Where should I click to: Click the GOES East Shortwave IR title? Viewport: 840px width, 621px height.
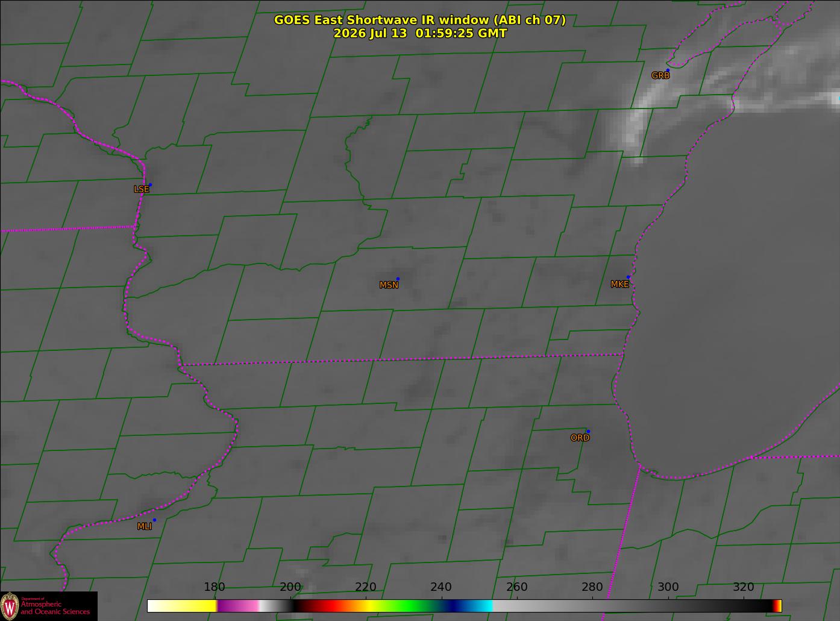click(x=420, y=20)
